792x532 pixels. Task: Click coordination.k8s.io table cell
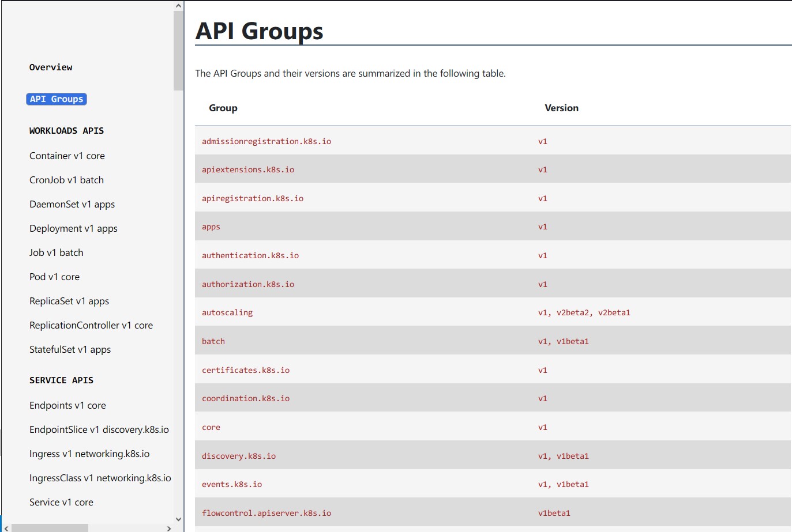tap(246, 398)
